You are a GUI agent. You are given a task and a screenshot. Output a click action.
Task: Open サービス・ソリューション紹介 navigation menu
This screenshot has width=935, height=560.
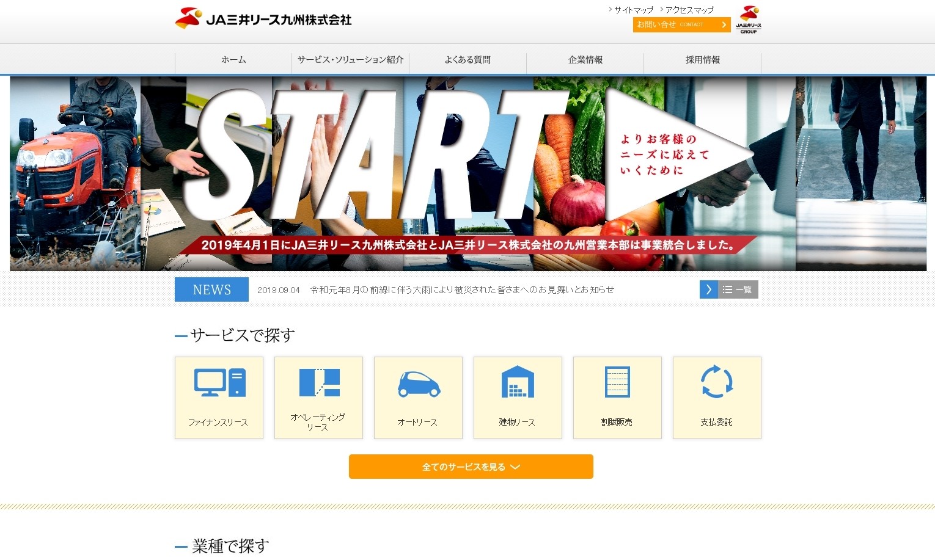click(x=350, y=60)
